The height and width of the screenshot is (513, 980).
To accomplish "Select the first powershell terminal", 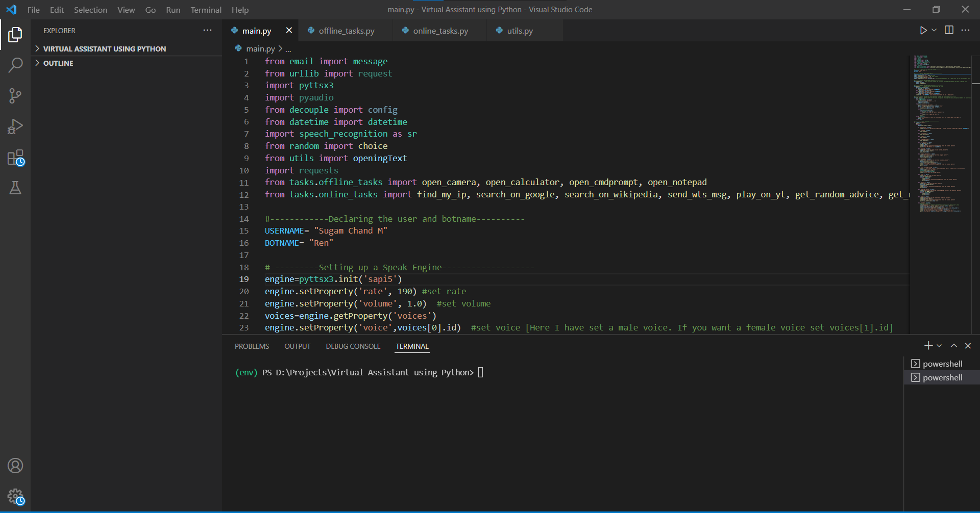I will pyautogui.click(x=942, y=364).
